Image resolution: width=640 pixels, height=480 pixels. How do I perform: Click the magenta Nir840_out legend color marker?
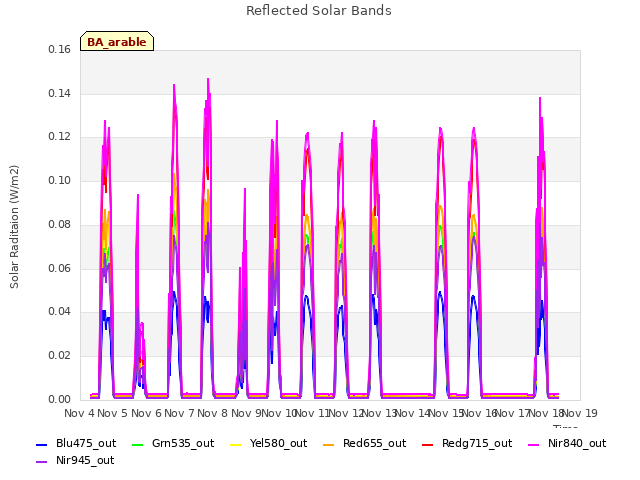[534, 444]
